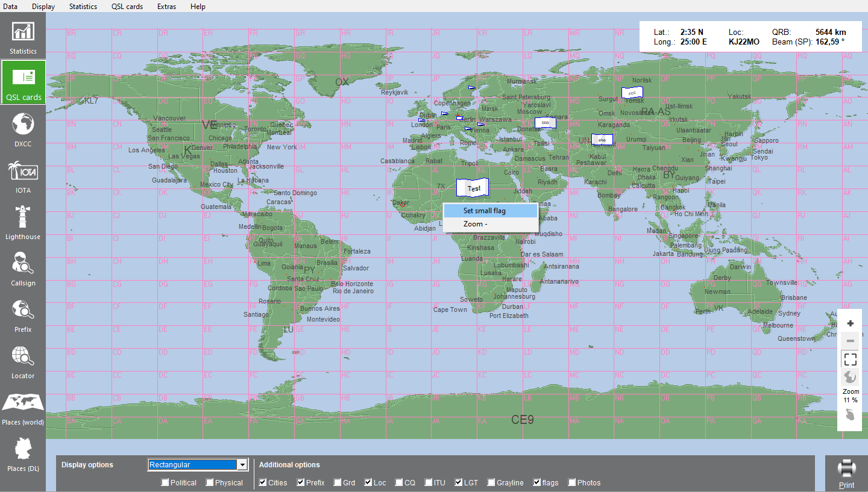Open the Statistics menu
The width and height of the screenshot is (868, 492).
[83, 7]
